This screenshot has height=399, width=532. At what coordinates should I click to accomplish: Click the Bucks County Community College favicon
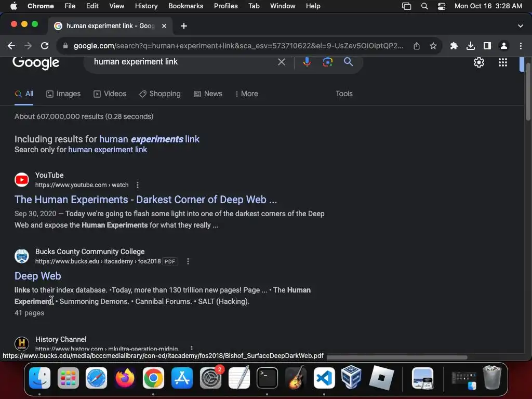coord(22,256)
